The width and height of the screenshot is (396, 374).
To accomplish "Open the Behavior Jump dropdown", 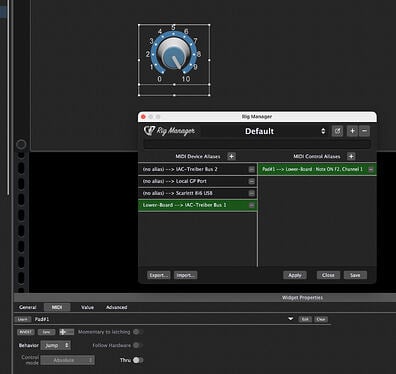I will point(56,345).
